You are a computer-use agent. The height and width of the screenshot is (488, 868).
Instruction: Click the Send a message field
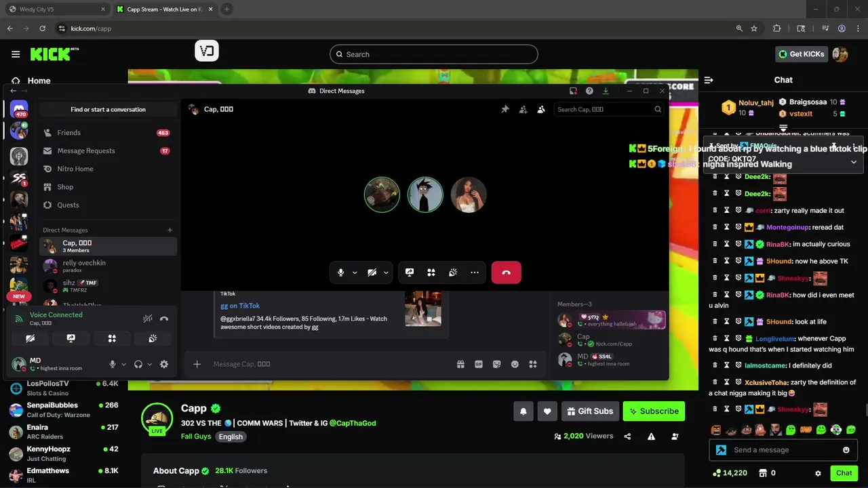[783, 449]
